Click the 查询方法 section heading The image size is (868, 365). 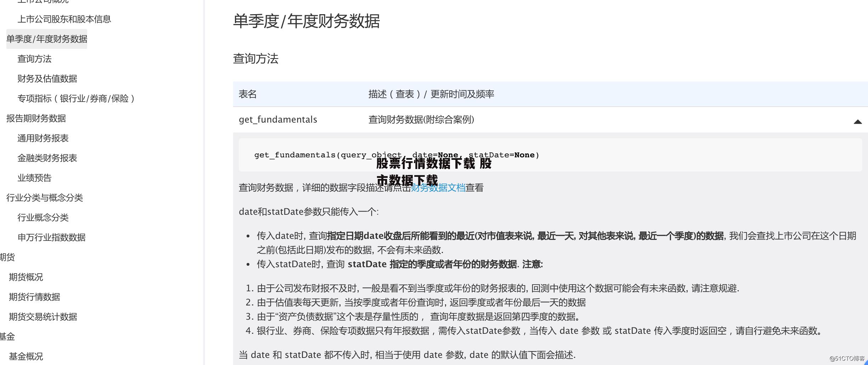256,59
